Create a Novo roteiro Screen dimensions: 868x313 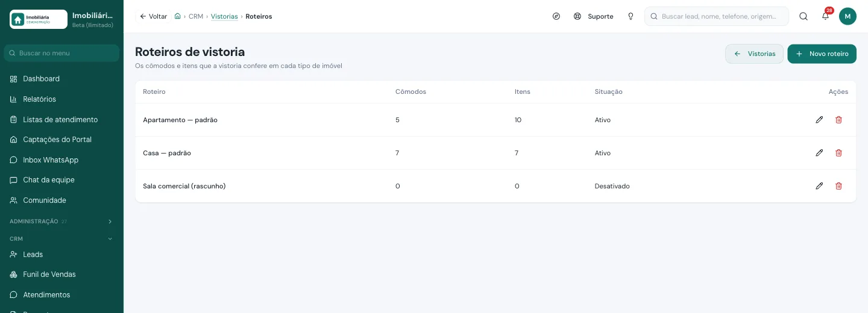(x=822, y=54)
